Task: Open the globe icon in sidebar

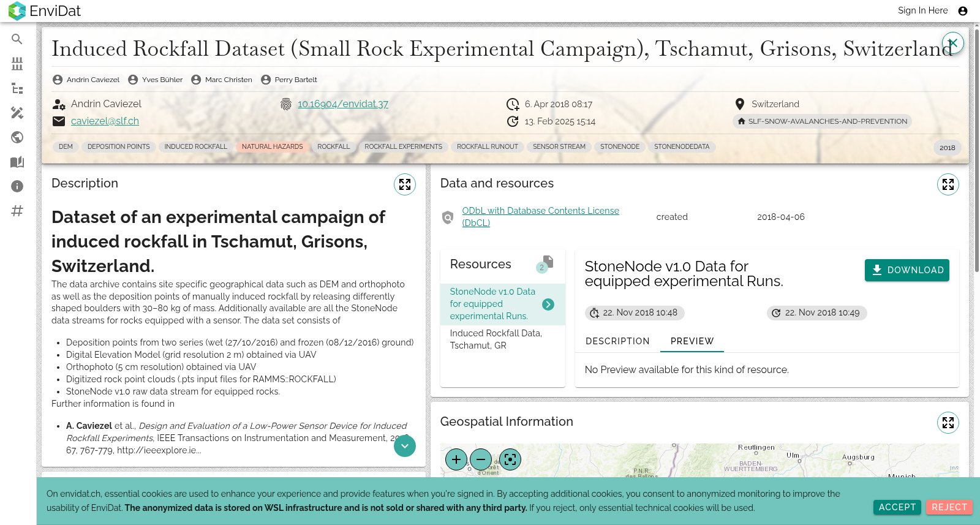Action: click(x=17, y=137)
